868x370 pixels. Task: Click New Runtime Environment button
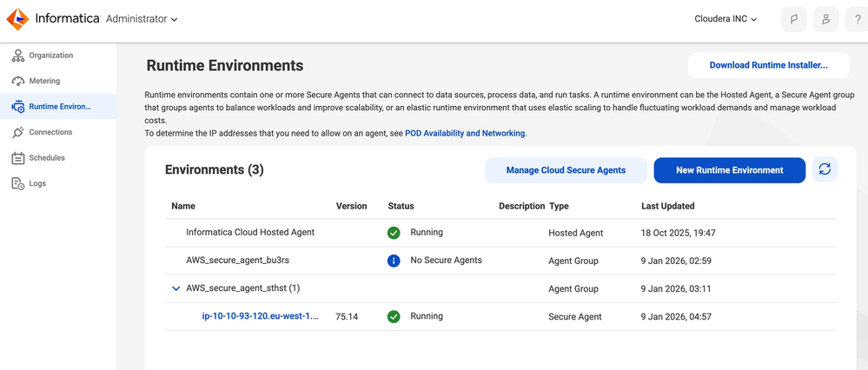[730, 169]
